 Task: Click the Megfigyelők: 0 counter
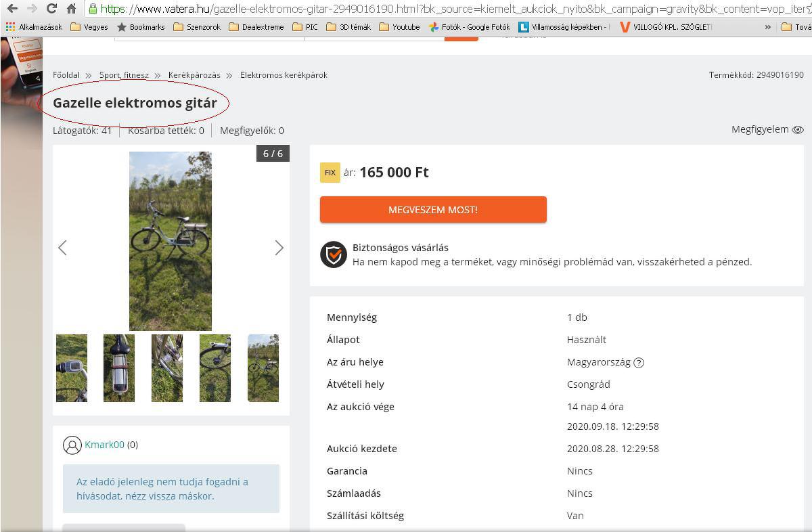click(x=252, y=131)
